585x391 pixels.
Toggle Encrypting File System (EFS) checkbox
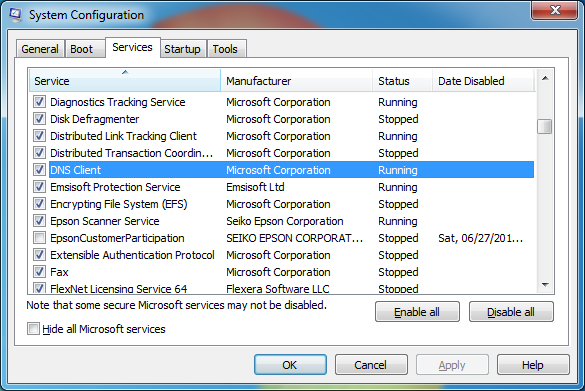40,204
